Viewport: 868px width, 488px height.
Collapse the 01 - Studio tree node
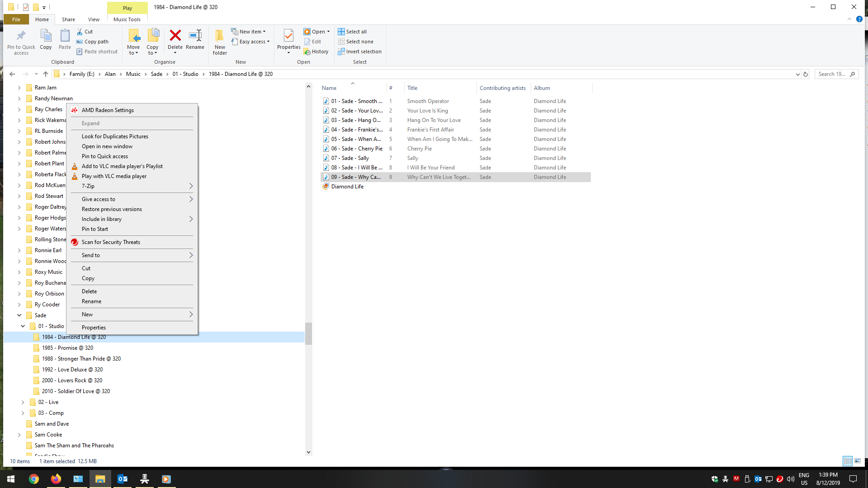pos(23,326)
